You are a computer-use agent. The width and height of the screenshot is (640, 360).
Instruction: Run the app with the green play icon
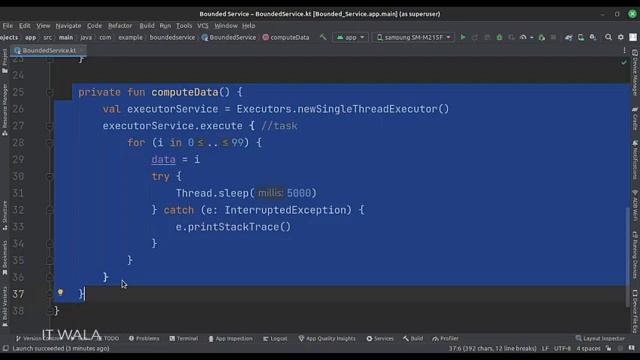tap(463, 37)
